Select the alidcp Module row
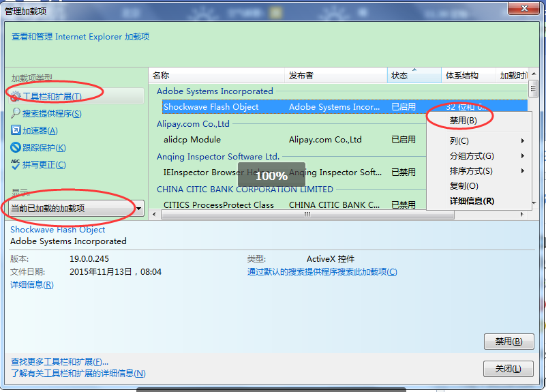Image resolution: width=546 pixels, height=392 pixels. [x=192, y=140]
